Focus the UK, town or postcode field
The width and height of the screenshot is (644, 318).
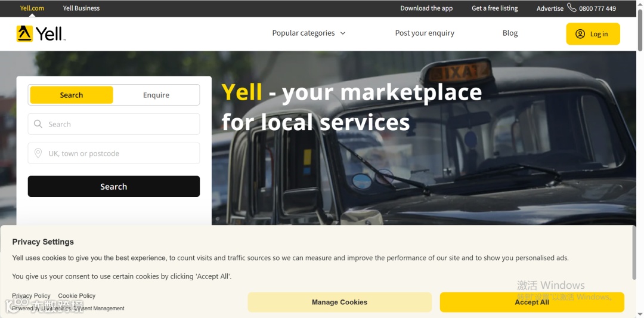point(114,153)
